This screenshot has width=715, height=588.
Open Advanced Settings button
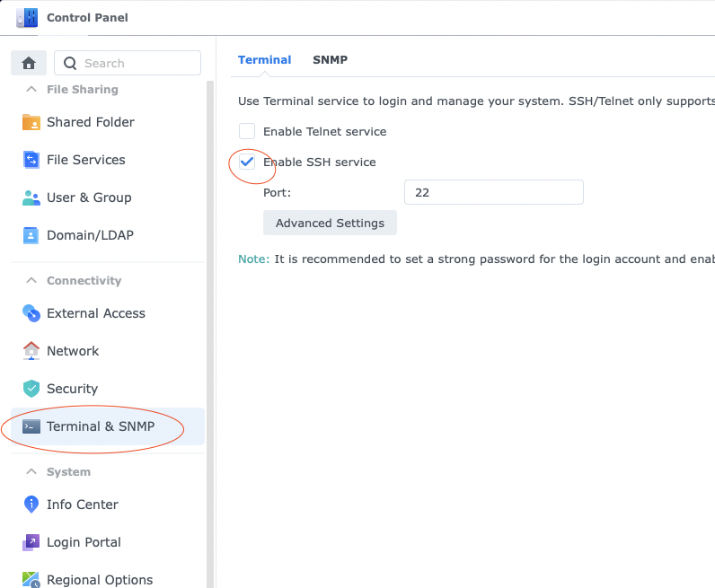click(331, 223)
